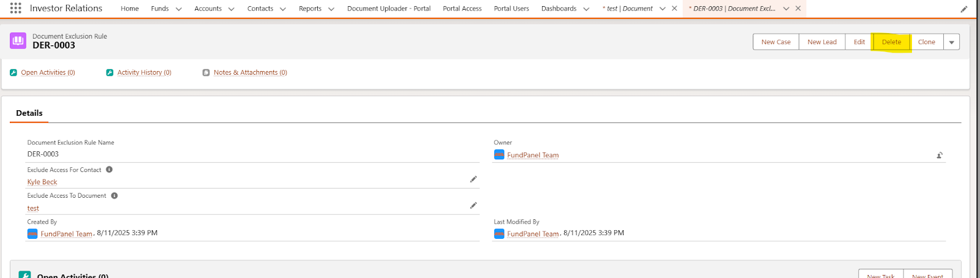Close the DER-0003 | Document Excl... tab

tap(798, 9)
